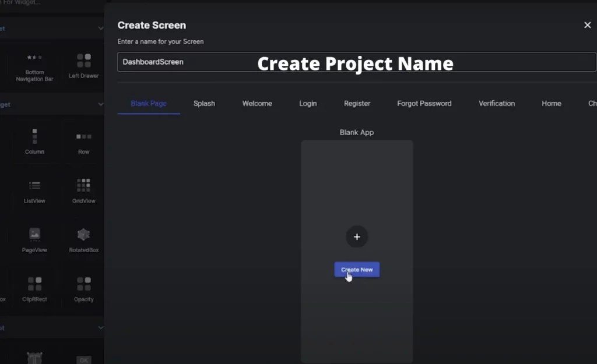Screen dimensions: 597x364
Task: Switch to the Forgot Password template tab
Action: tap(424, 103)
